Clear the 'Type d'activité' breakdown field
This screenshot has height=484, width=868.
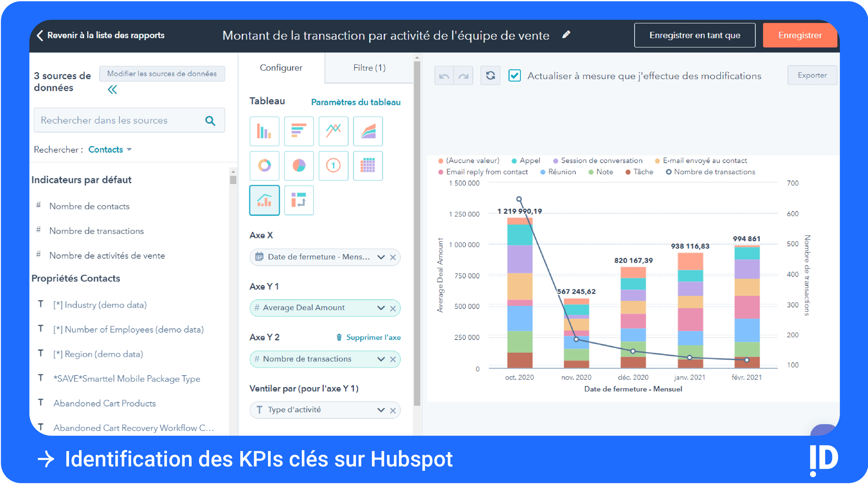click(393, 409)
